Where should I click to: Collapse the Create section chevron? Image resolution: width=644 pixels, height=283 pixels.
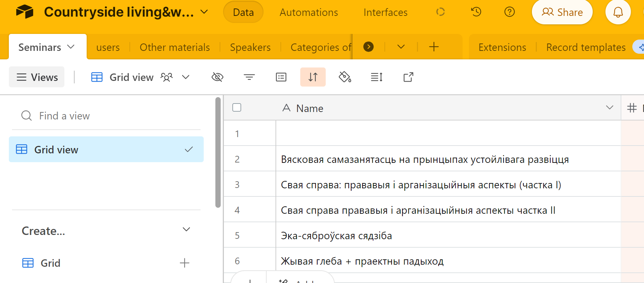pyautogui.click(x=186, y=230)
